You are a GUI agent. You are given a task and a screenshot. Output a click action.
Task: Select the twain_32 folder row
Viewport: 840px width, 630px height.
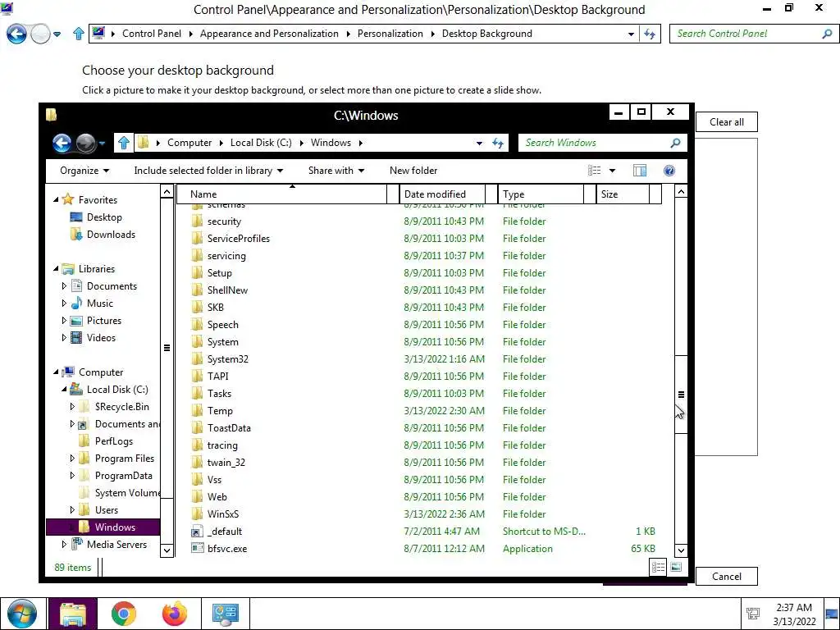pos(425,463)
